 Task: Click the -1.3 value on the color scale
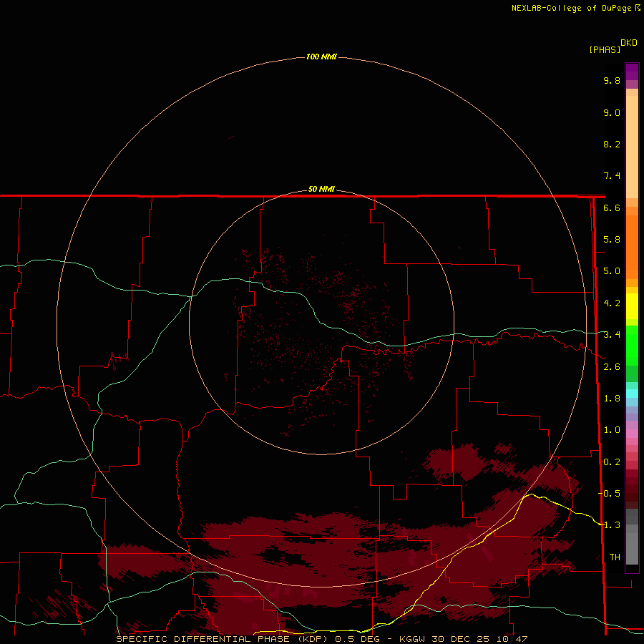pyautogui.click(x=609, y=525)
